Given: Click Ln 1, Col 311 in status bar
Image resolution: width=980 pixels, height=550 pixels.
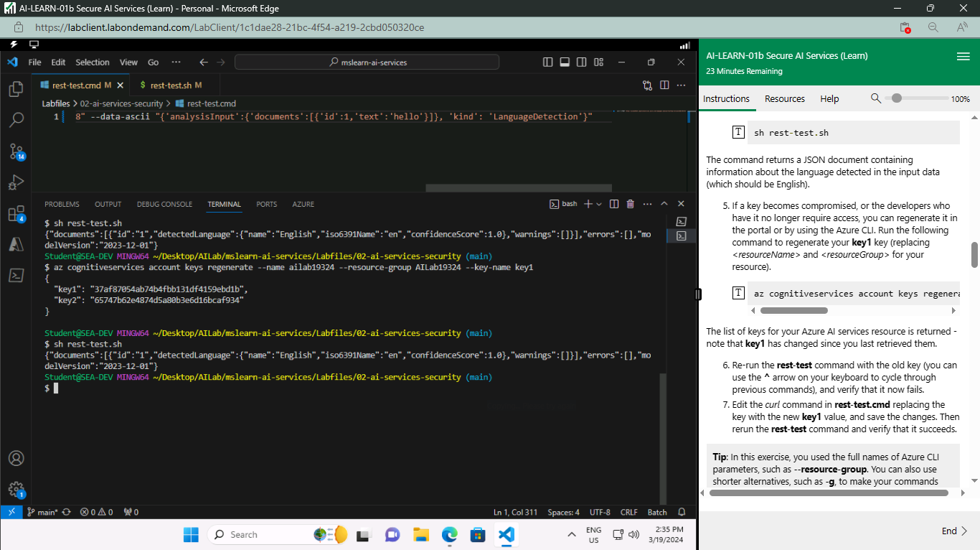Looking at the screenshot, I should (x=516, y=512).
